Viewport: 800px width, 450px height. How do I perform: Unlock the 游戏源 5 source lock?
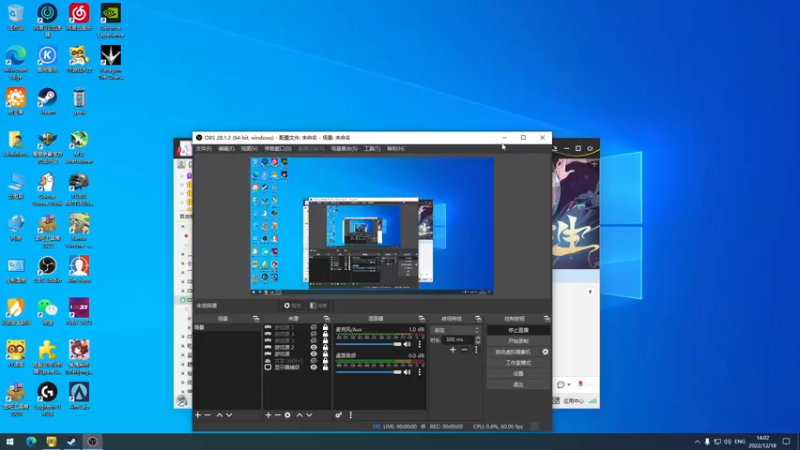coord(326,328)
